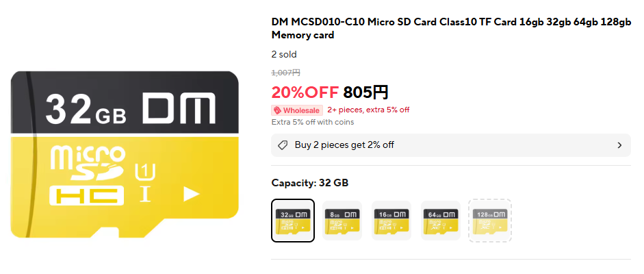Click the 805円 sale price
Screen dimensions: 644x274
(366, 92)
